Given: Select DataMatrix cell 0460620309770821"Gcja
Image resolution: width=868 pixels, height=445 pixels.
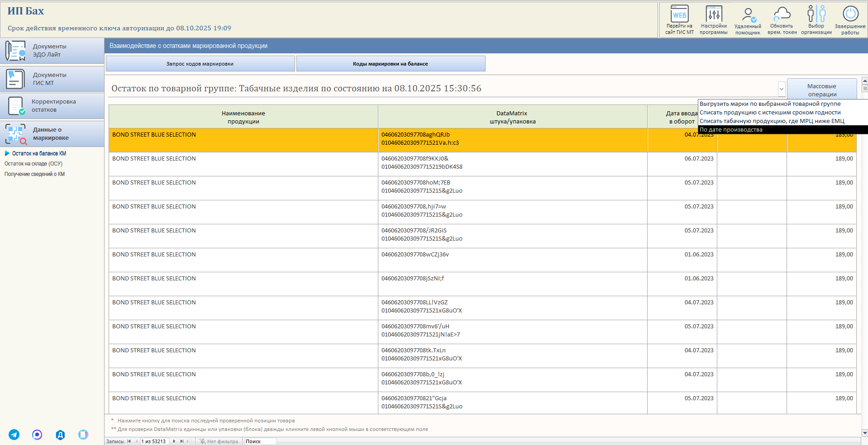Looking at the screenshot, I should 513,403.
